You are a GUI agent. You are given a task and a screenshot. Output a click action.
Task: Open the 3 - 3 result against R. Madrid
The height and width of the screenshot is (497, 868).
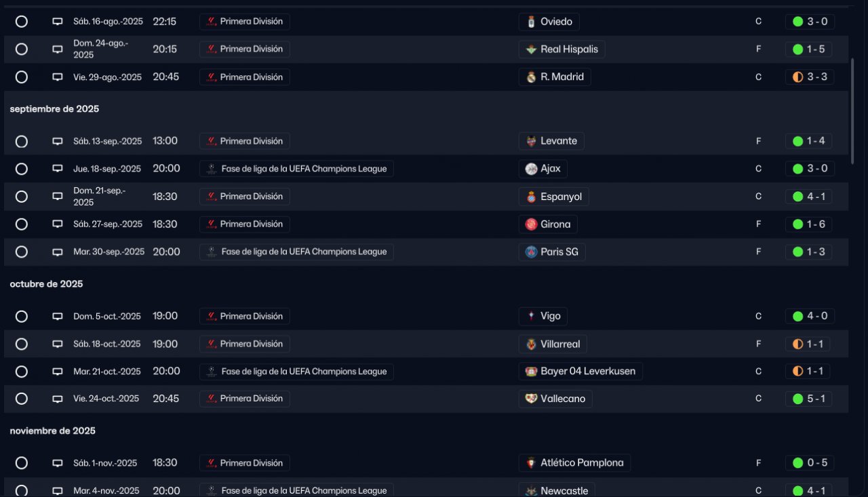[810, 77]
